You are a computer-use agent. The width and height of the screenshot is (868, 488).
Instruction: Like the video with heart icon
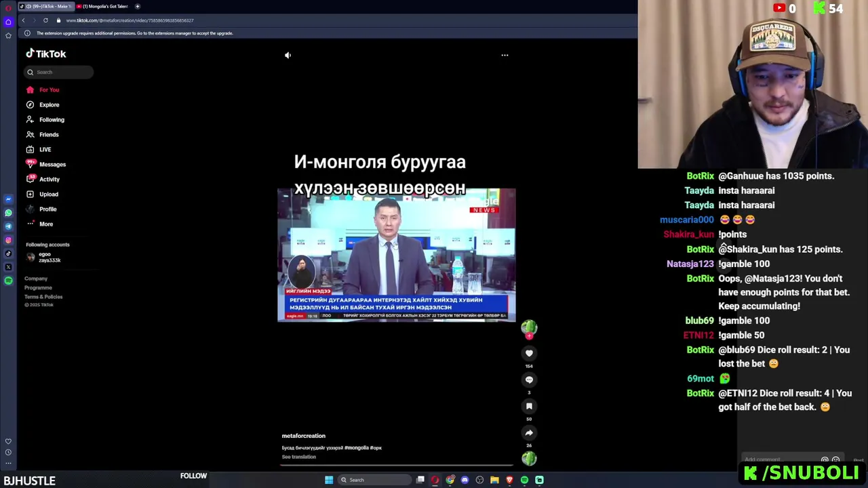point(529,353)
